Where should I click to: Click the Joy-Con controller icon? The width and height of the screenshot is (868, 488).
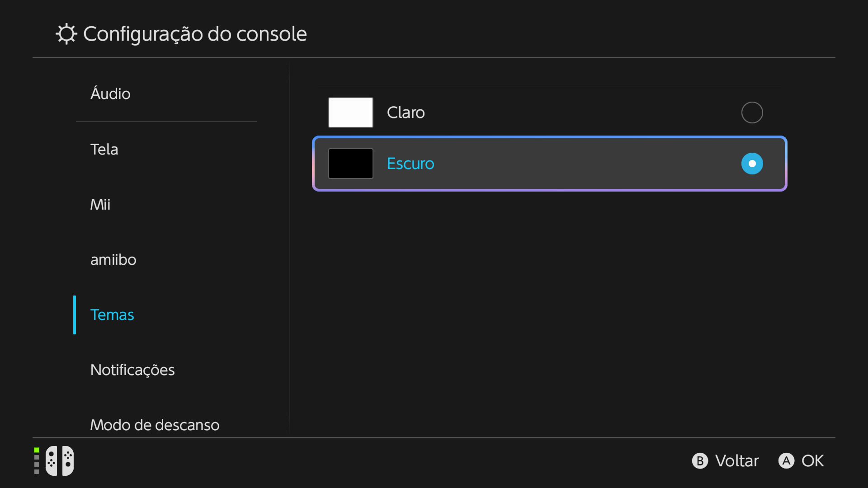(60, 461)
